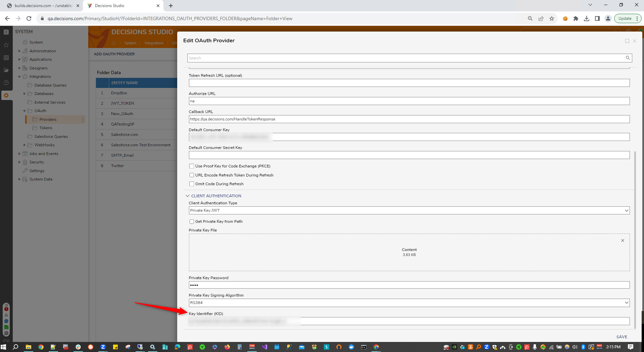Expand the Designers tree node
The width and height of the screenshot is (644, 352).
tap(19, 68)
